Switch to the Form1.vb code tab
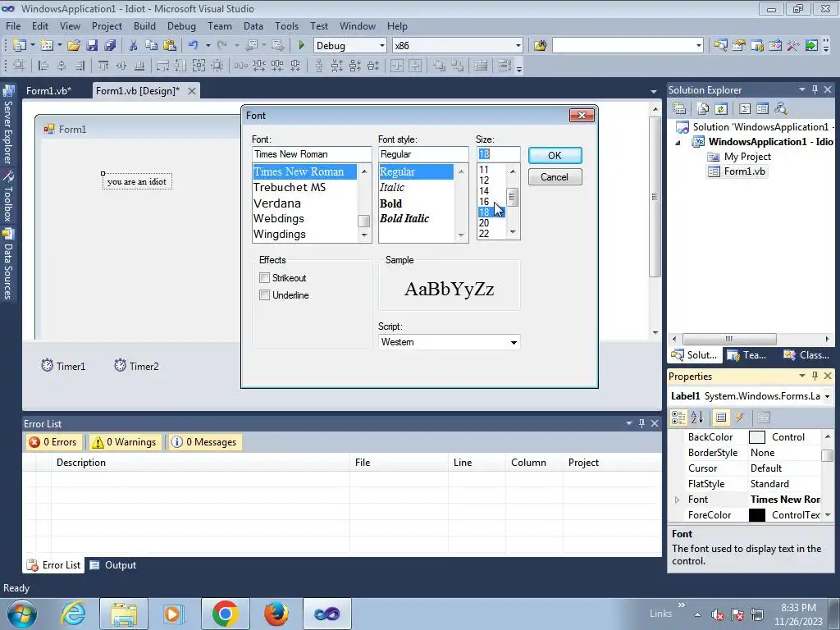Screen dimensions: 840x630 48,90
